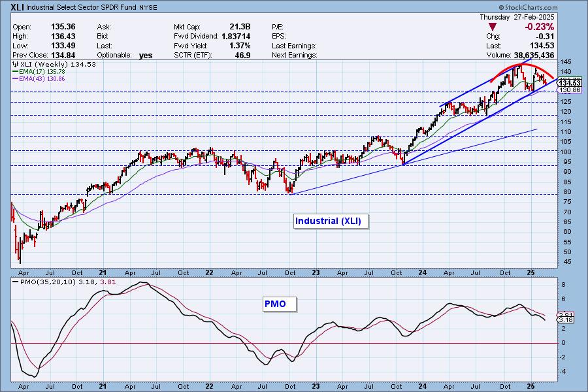This screenshot has height=392, width=588.
Task: Click the Open value 135.36
Action: [63, 27]
